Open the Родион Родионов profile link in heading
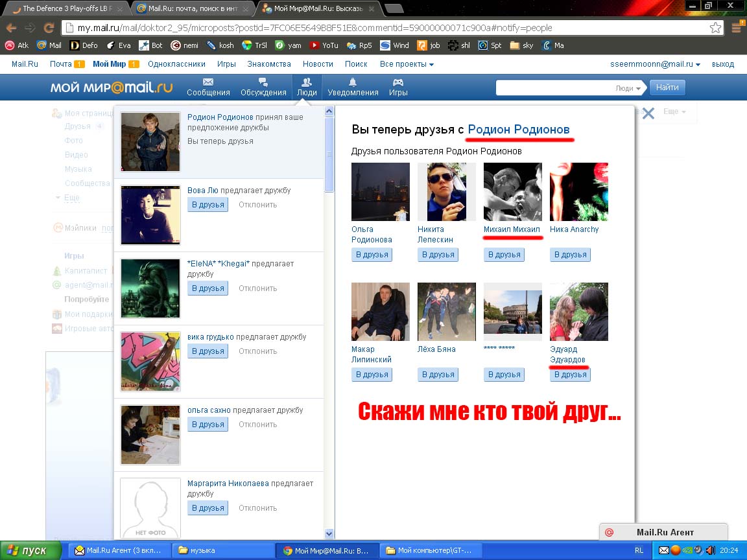 coord(518,130)
